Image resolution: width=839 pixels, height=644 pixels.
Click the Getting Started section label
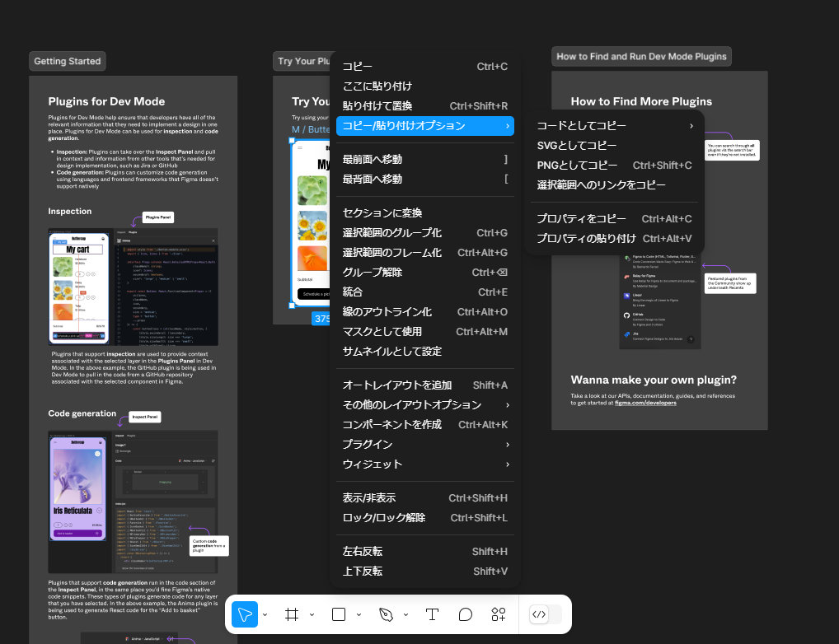[68, 61]
